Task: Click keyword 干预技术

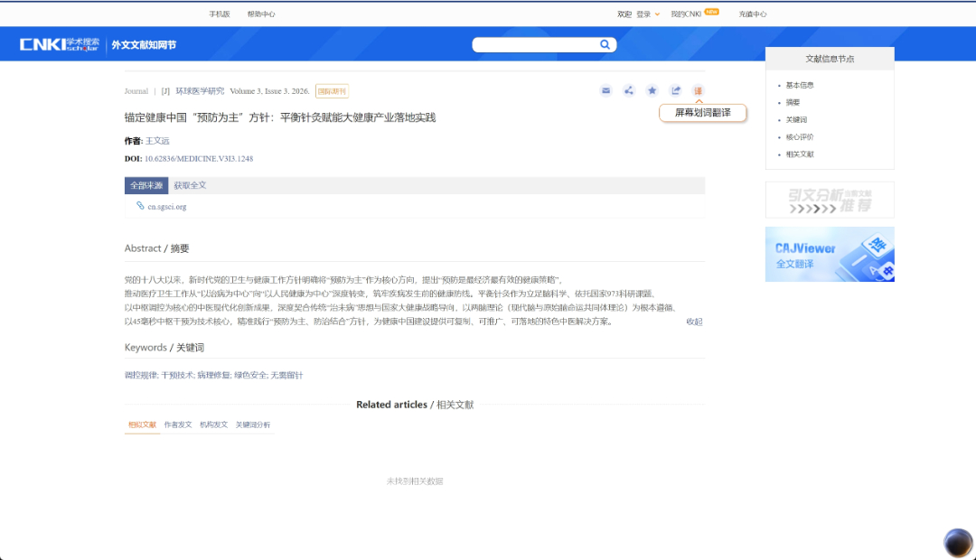Action: [178, 375]
